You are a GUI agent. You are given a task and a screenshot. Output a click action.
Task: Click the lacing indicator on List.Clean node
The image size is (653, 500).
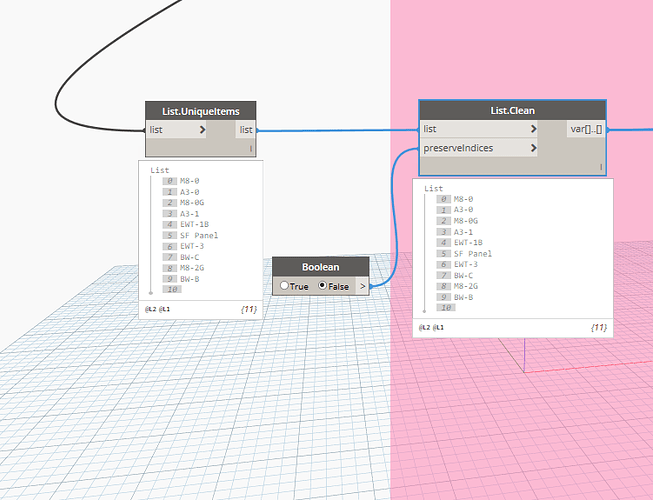[x=601, y=167]
